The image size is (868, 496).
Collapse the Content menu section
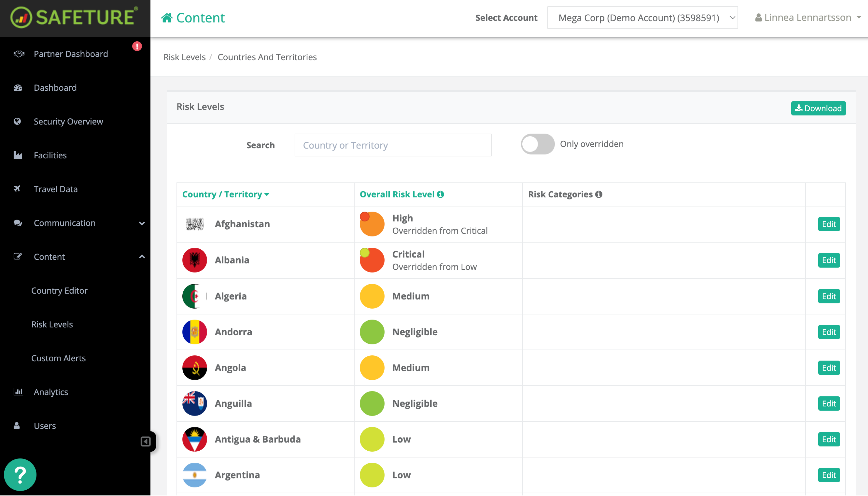(142, 257)
